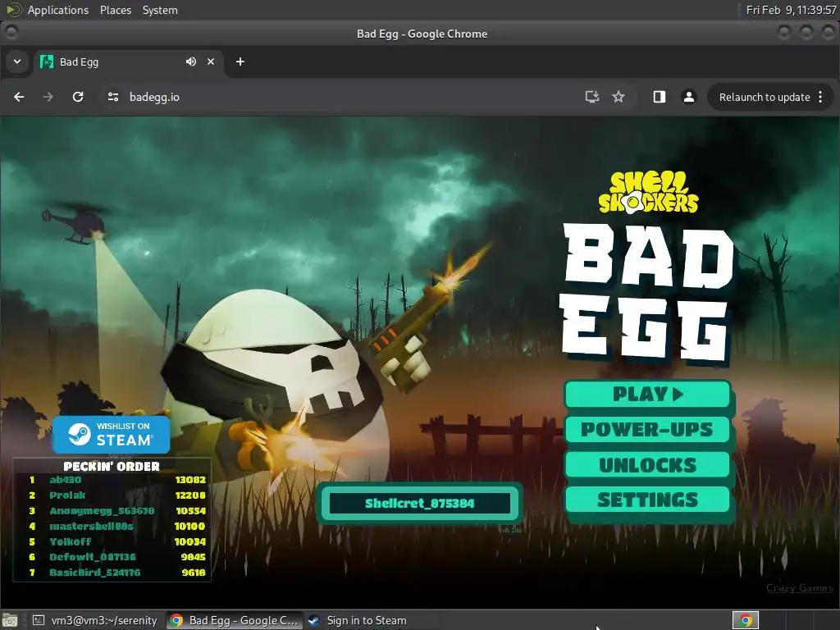Reload the badegg.io page
840x630 pixels.
[78, 97]
